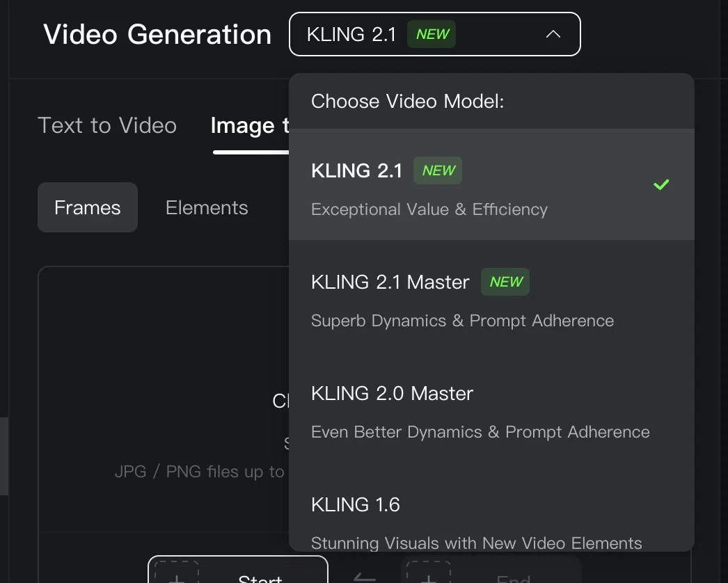
Task: Click 'JPG / PNG files up to' hint text
Action: click(200, 472)
